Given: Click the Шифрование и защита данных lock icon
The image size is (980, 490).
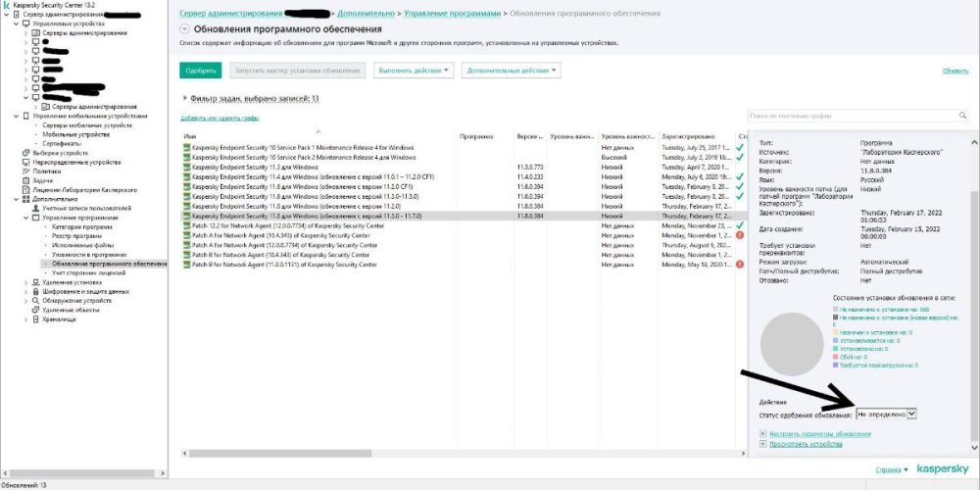Looking at the screenshot, I should (35, 291).
